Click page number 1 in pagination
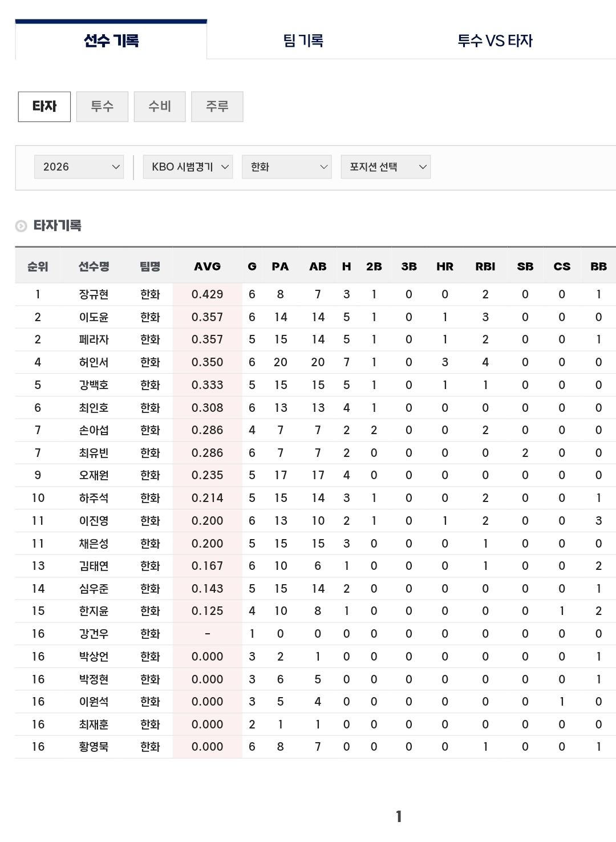The width and height of the screenshot is (616, 842). pos(399,817)
